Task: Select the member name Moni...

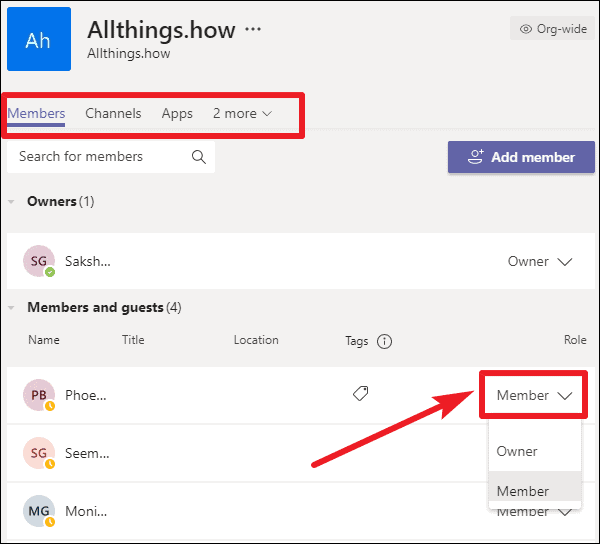Action: click(86, 511)
